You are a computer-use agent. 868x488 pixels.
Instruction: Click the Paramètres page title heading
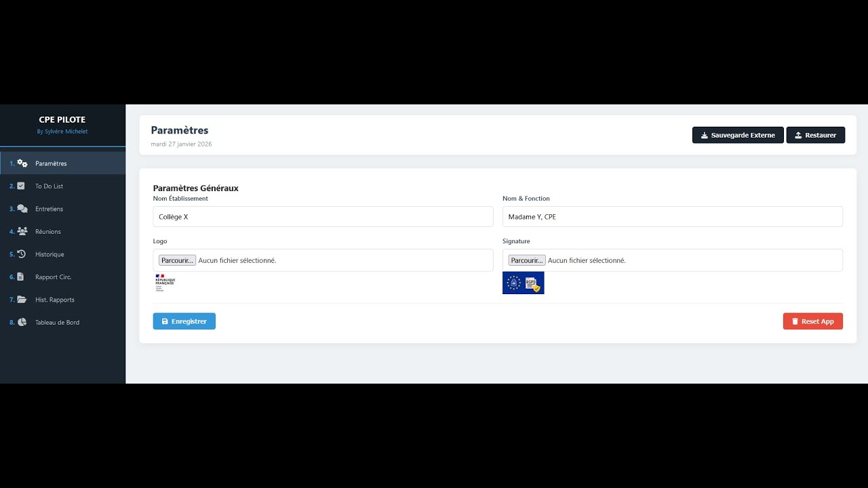pos(180,130)
